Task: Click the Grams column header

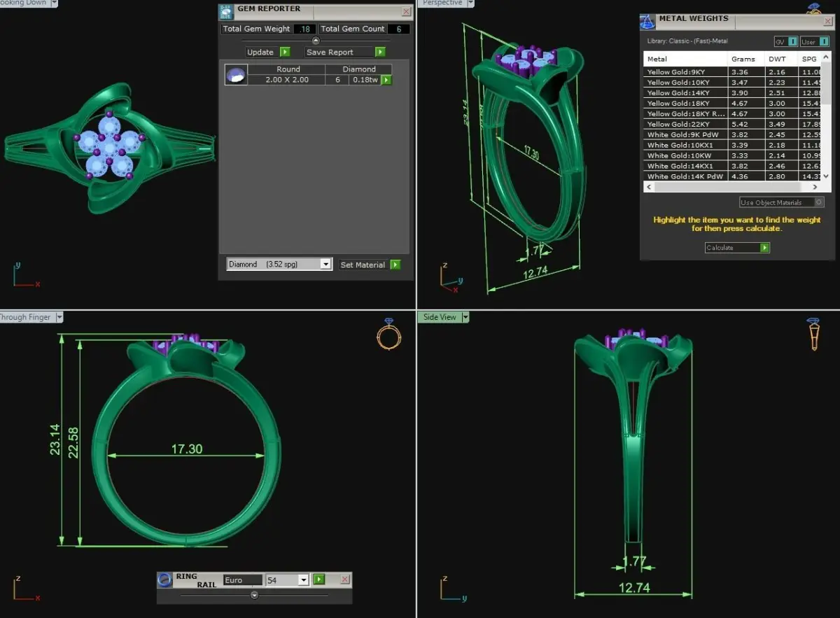Action: tap(746, 59)
